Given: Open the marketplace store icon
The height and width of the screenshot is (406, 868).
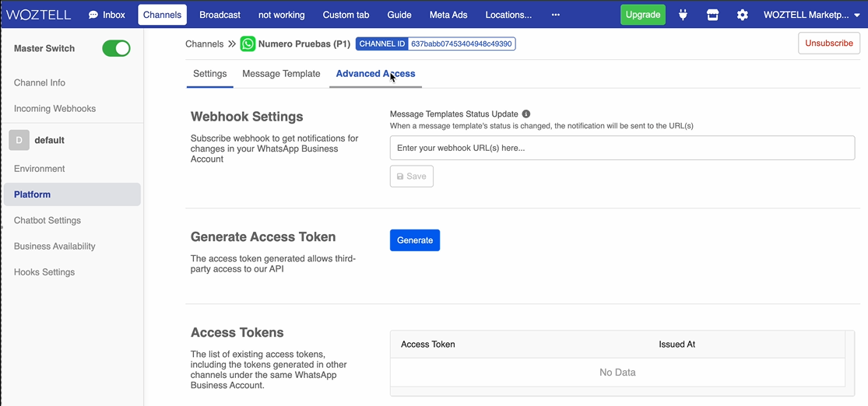Looking at the screenshot, I should tap(712, 15).
